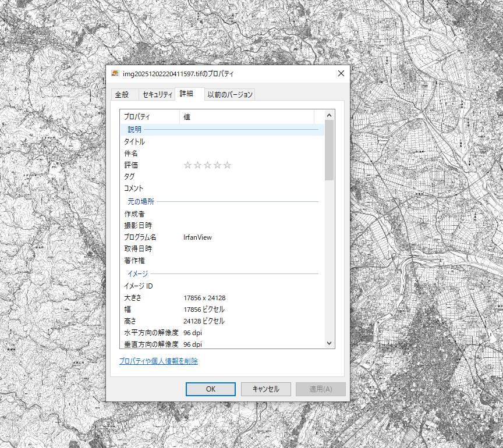Viewport: 503px width, 448px height.
Task: Select the プログラム名 IrfanView value
Action: pyautogui.click(x=198, y=237)
